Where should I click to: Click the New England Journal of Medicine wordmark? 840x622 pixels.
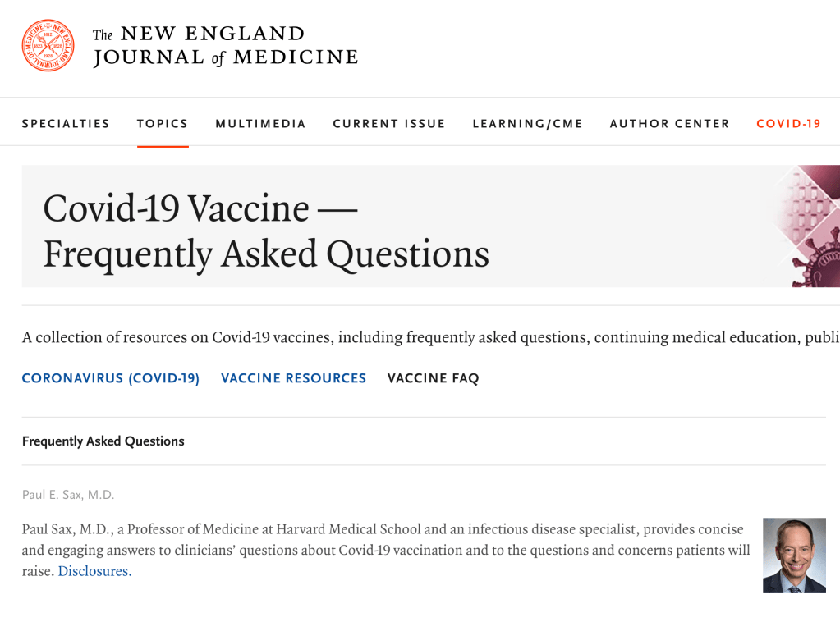click(x=225, y=46)
